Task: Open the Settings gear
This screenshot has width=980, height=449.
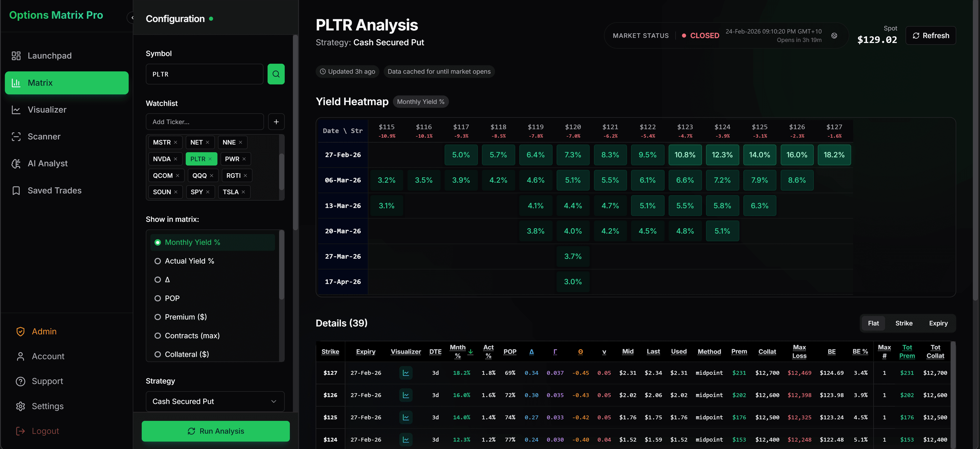Action: 20,406
